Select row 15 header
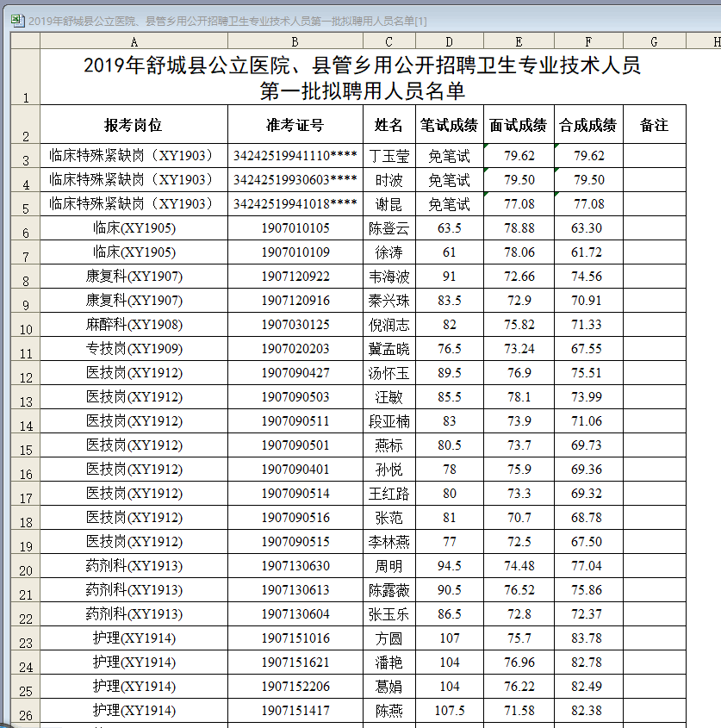Screen dimensions: 721x728 pyautogui.click(x=26, y=445)
